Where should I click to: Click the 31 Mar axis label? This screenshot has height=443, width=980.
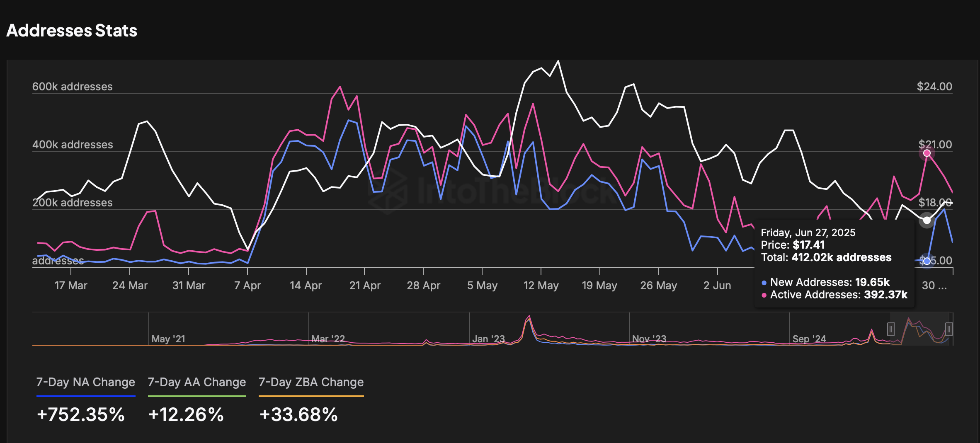pyautogui.click(x=189, y=286)
